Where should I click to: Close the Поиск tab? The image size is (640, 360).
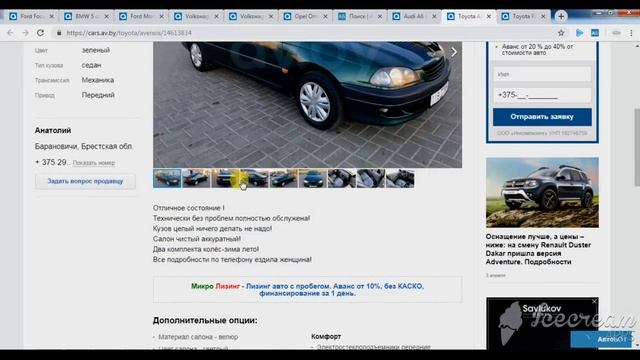tap(380, 16)
